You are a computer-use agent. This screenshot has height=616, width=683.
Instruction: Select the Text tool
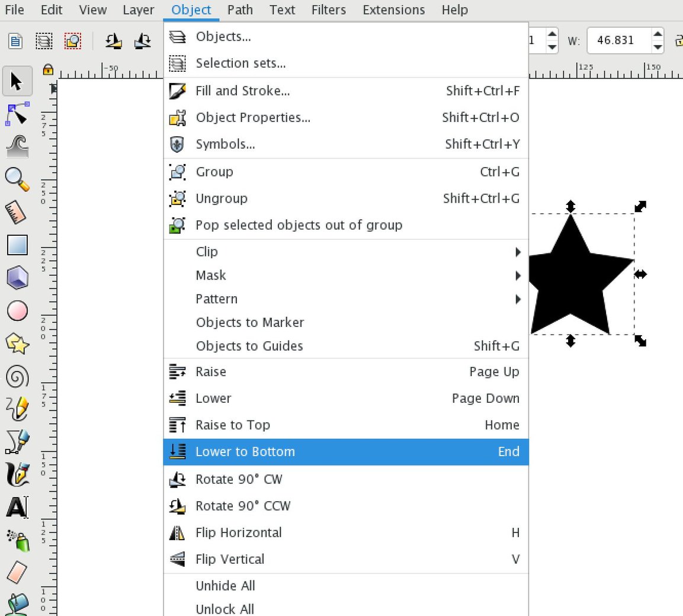pyautogui.click(x=17, y=506)
